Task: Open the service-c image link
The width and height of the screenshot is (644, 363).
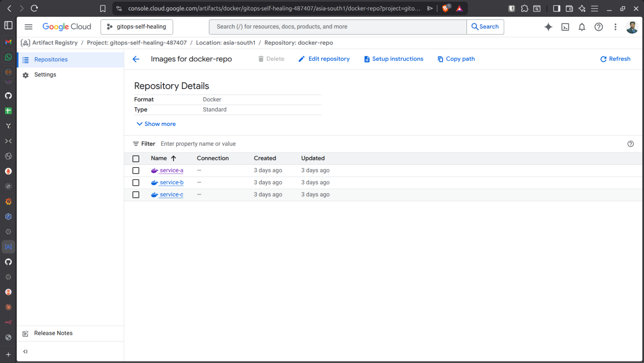Action: [x=171, y=195]
